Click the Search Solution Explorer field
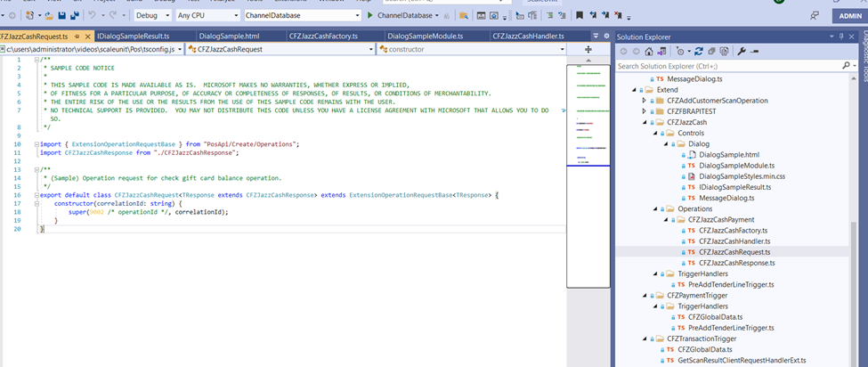 click(728, 66)
